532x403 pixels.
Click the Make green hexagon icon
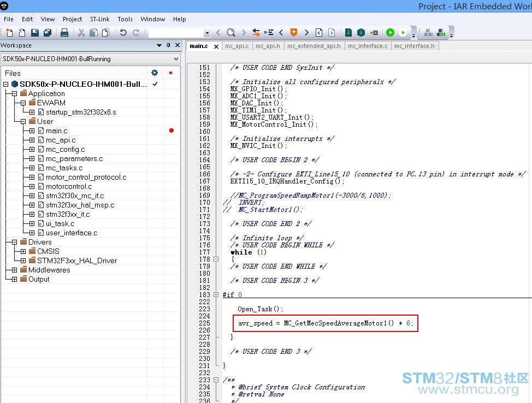[361, 33]
